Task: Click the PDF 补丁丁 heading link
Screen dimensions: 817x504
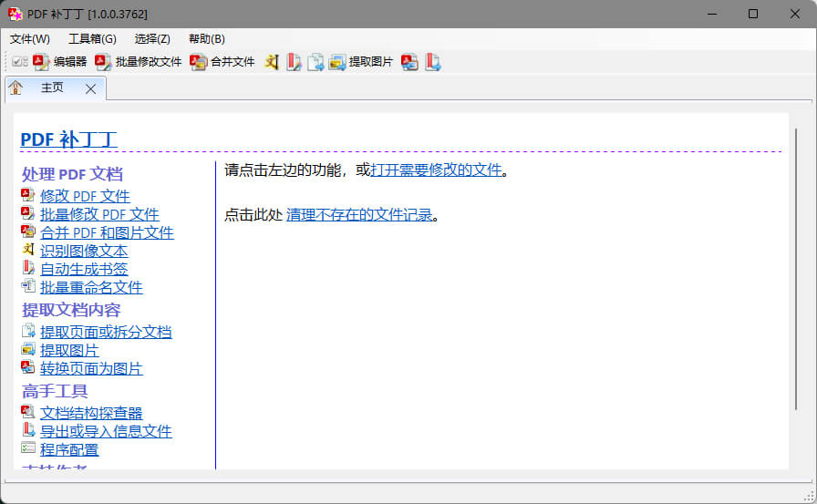Action: pyautogui.click(x=68, y=139)
